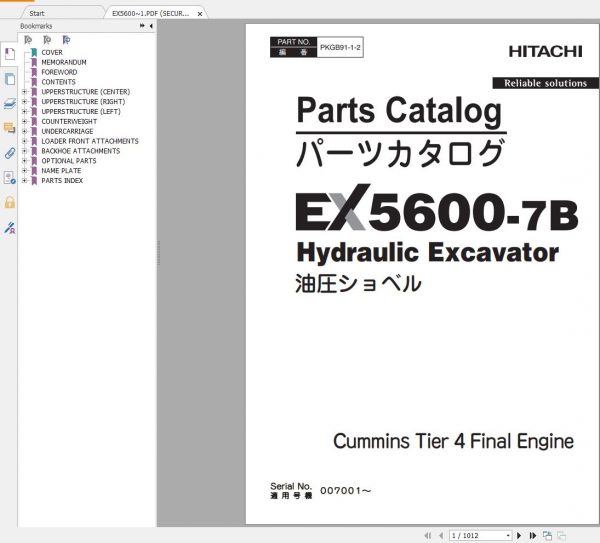Open the Bookmarks panel icon in sidebar
600x543 pixels.
point(10,54)
